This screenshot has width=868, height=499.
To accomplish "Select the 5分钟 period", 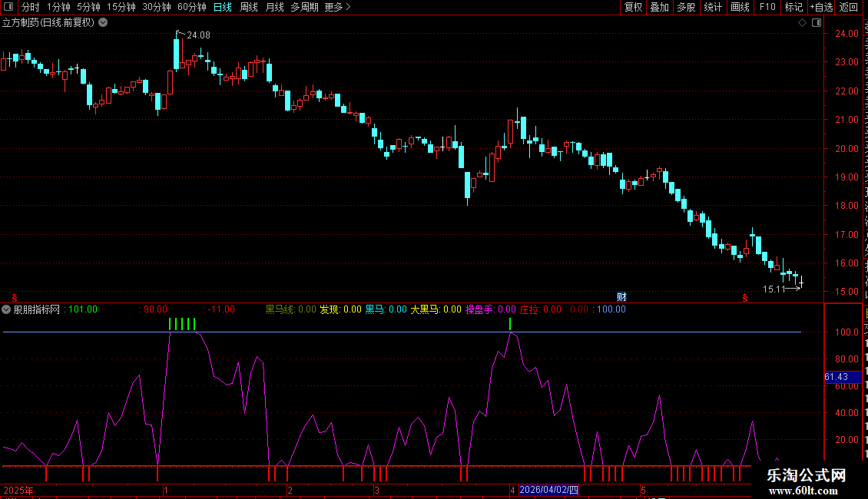I will (88, 7).
